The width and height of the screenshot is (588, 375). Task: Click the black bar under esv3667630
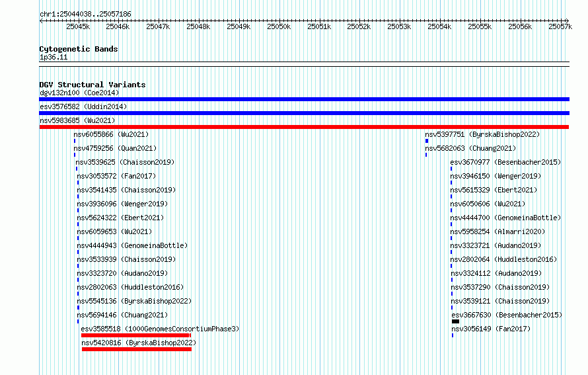(455, 321)
